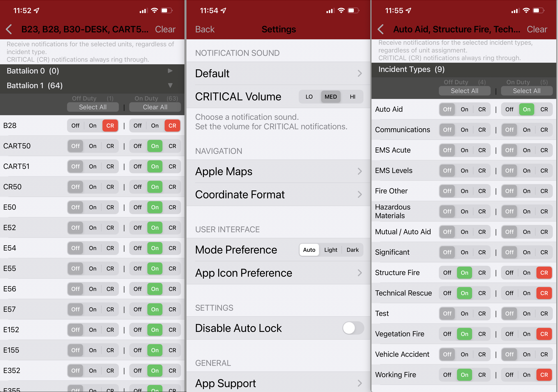Set Mode Preference to Dark
Viewport: 558px width, 392px height.
coord(352,250)
